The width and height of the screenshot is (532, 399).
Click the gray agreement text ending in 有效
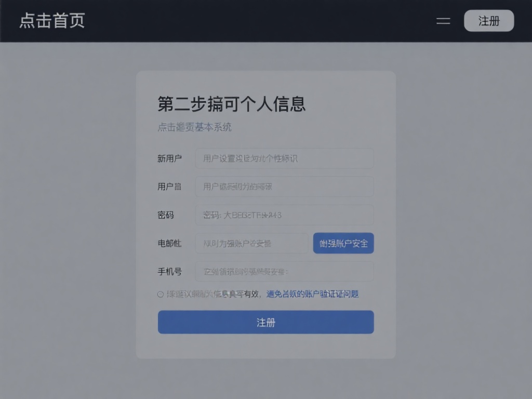pyautogui.click(x=213, y=294)
